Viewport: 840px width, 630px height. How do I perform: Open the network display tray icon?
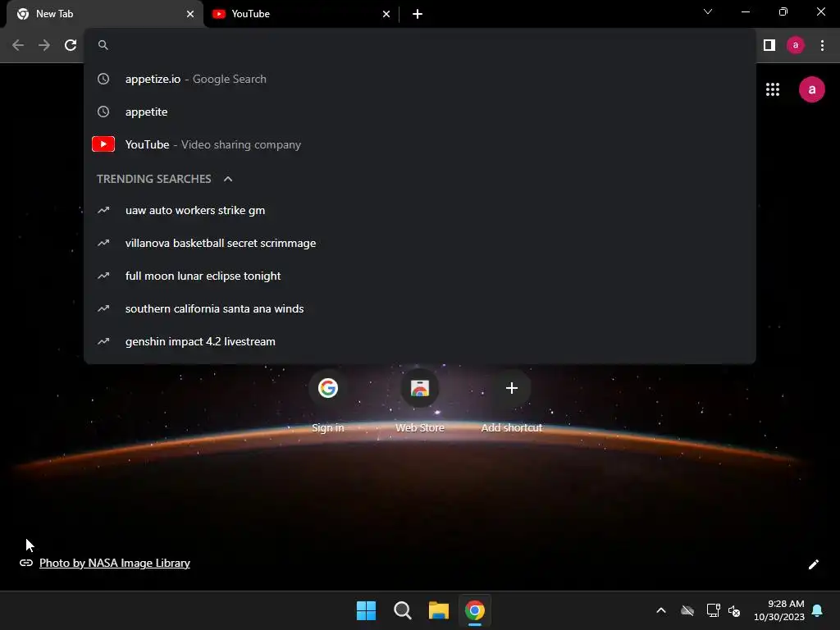[x=713, y=610]
